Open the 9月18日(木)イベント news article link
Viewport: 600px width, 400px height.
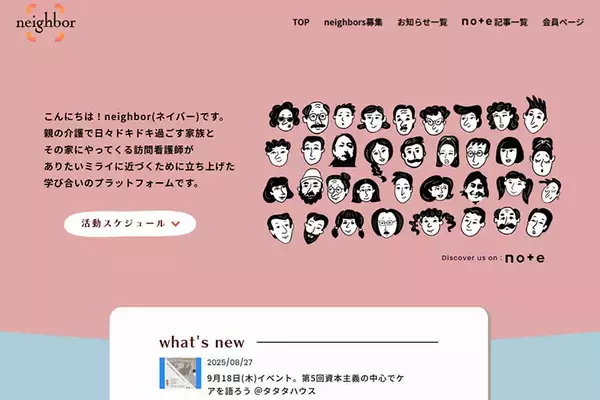[x=305, y=384]
